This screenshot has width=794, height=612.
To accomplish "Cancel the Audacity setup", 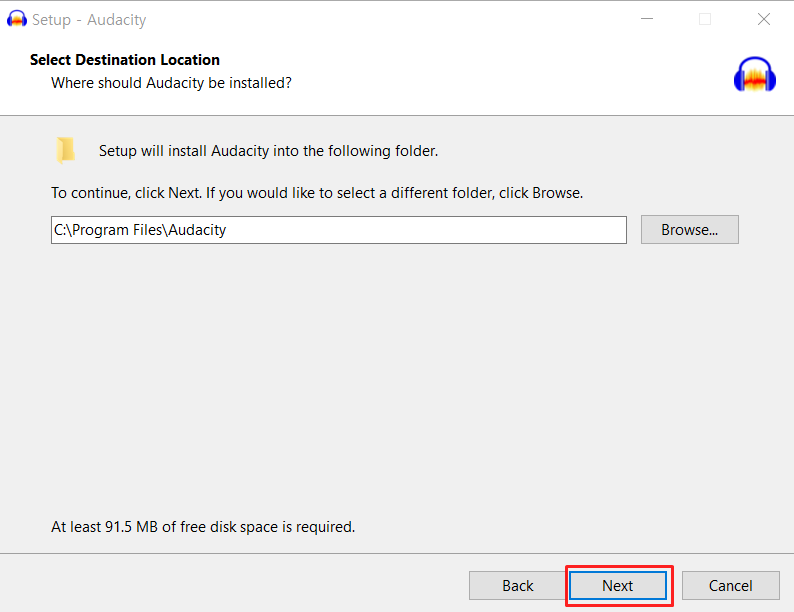I will click(730, 586).
